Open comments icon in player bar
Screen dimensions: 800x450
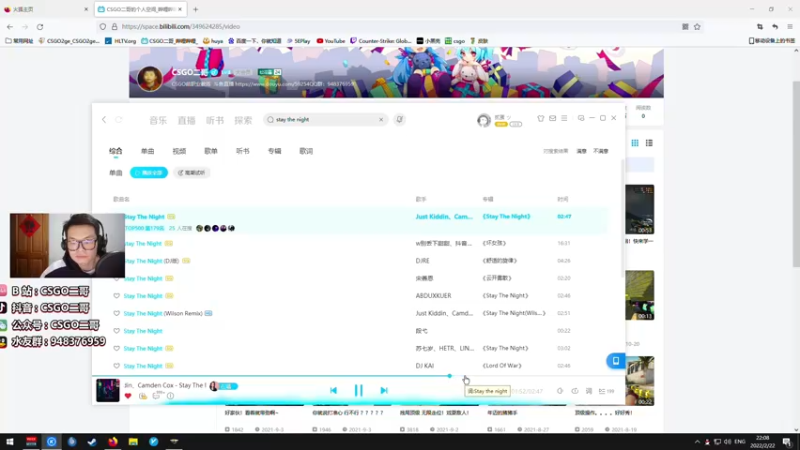[x=157, y=396]
